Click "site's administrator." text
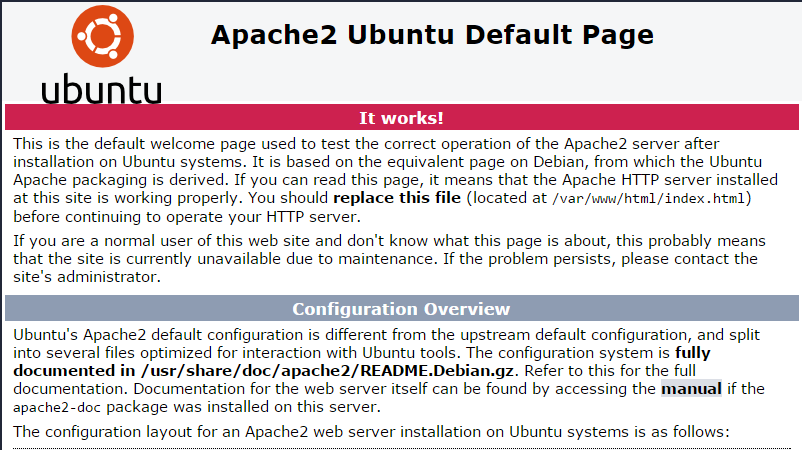Screen dimensions: 802x450 point(87,277)
